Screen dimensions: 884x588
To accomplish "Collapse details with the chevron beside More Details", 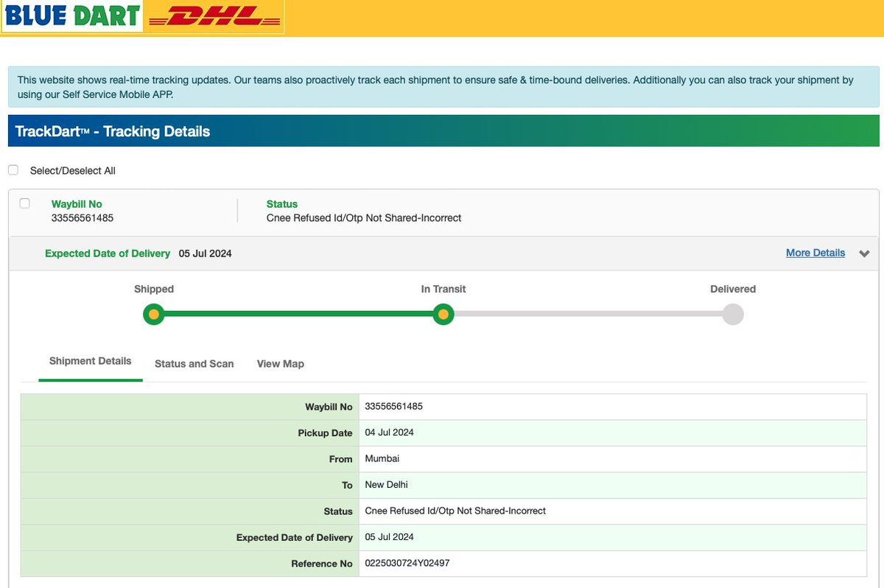I will tap(864, 253).
